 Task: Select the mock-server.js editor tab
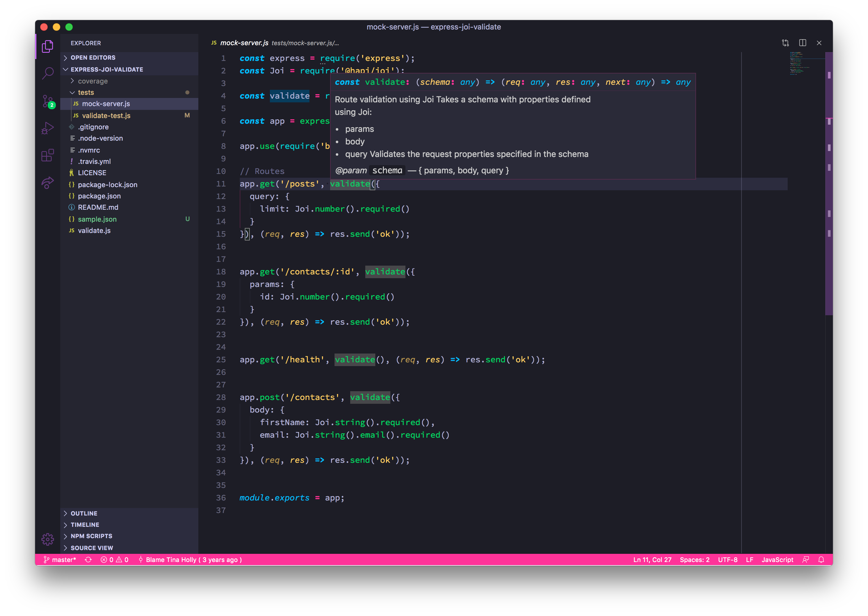tap(244, 43)
